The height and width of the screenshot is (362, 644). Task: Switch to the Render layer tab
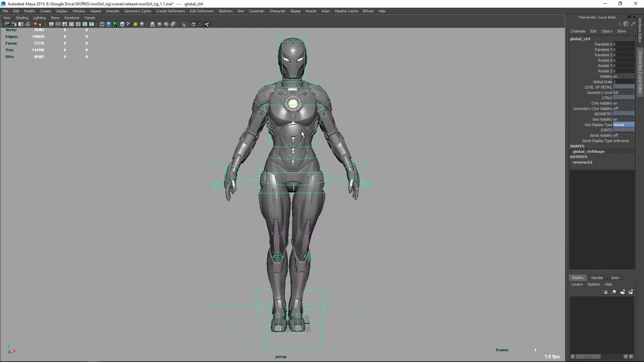tap(597, 278)
